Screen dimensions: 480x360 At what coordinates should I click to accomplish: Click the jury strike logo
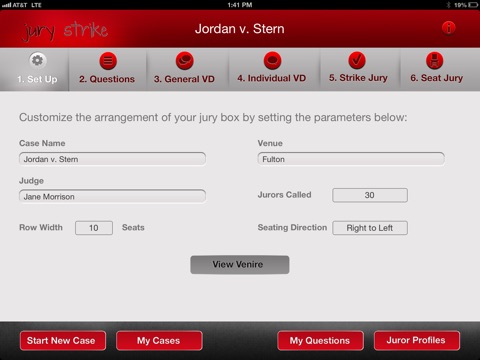tap(65, 31)
